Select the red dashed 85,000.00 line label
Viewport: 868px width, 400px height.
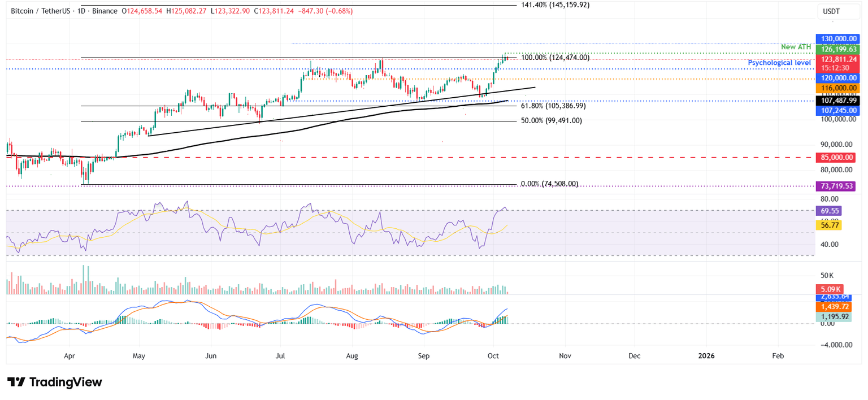click(837, 158)
